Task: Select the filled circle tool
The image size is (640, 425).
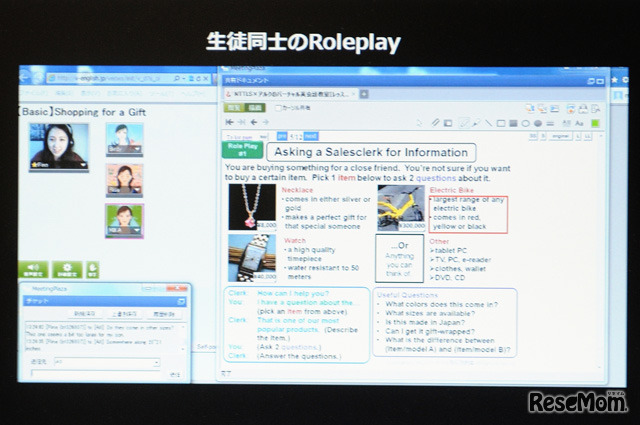Action: (x=538, y=123)
